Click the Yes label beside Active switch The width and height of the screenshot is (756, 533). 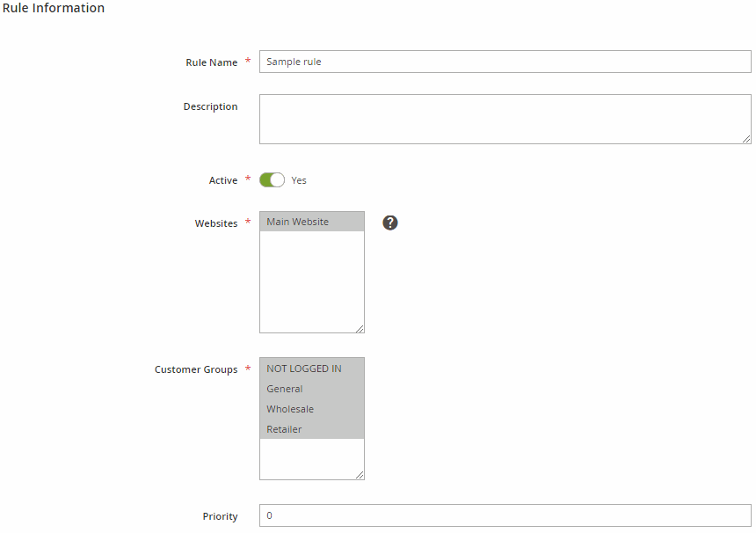click(x=299, y=180)
